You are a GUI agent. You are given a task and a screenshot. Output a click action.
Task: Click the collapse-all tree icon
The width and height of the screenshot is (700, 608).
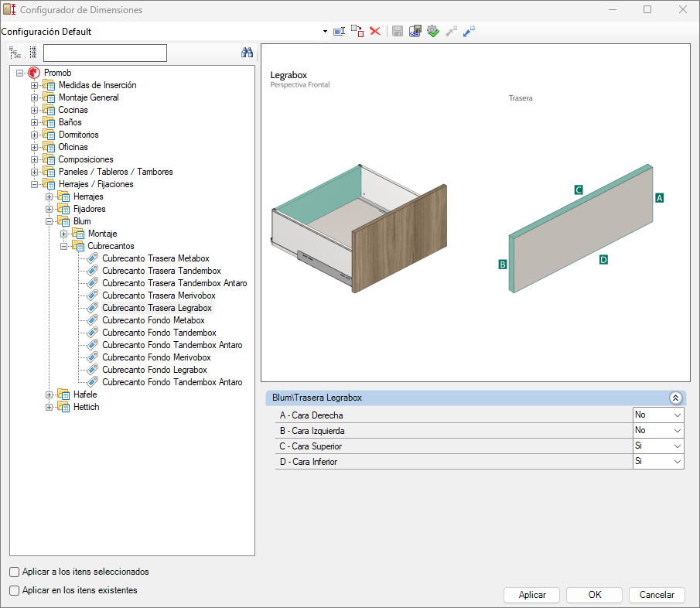pos(32,53)
